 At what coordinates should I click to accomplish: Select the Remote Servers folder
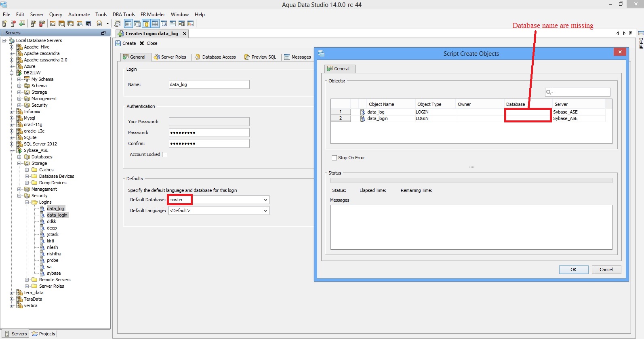click(x=55, y=280)
